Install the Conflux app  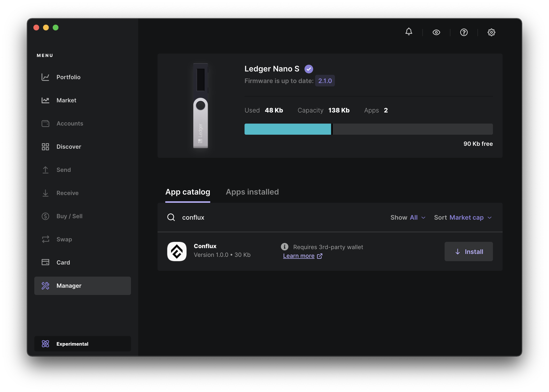tap(469, 251)
